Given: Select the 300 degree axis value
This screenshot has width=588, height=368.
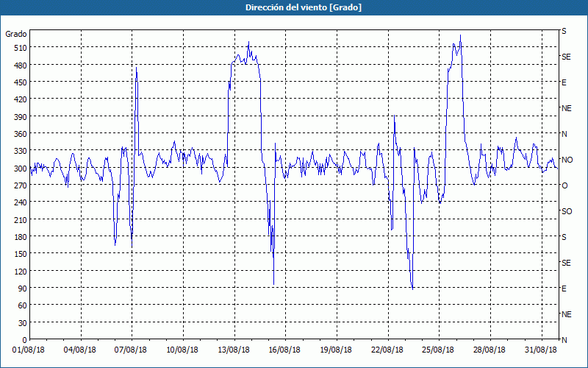Looking at the screenshot, I should (20, 169).
